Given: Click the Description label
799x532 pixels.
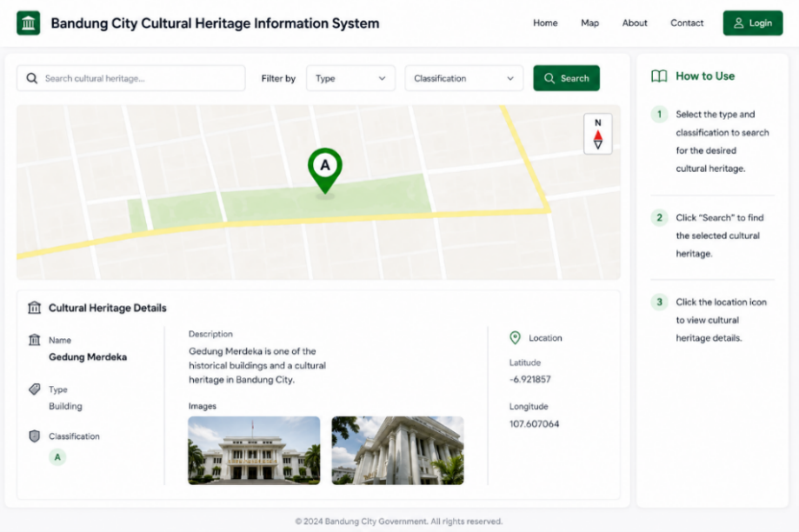Looking at the screenshot, I should (210, 334).
